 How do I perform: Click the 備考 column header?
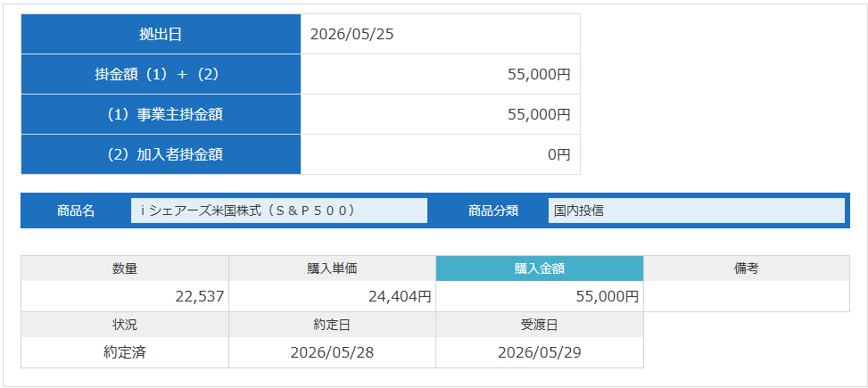coord(746,268)
